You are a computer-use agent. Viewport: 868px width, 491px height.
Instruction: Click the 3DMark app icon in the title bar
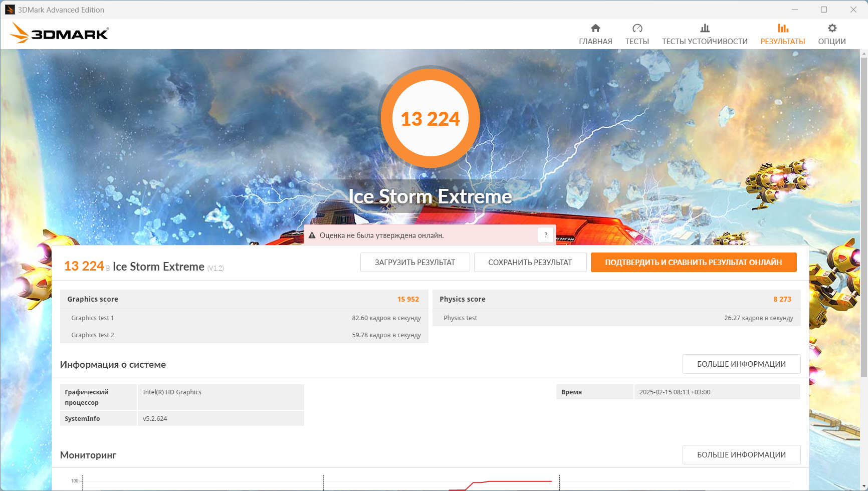10,10
